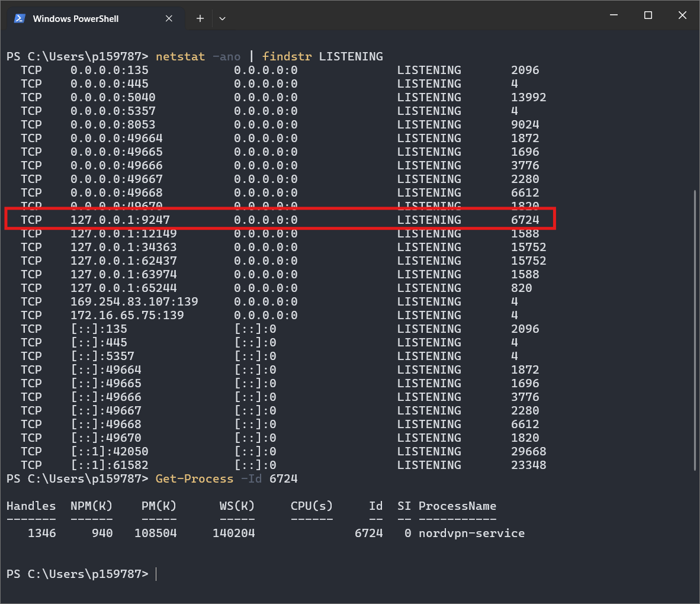Screen dimensions: 700x604
Task: Click address 169.254.83.107:139
Action: pyautogui.click(x=134, y=302)
